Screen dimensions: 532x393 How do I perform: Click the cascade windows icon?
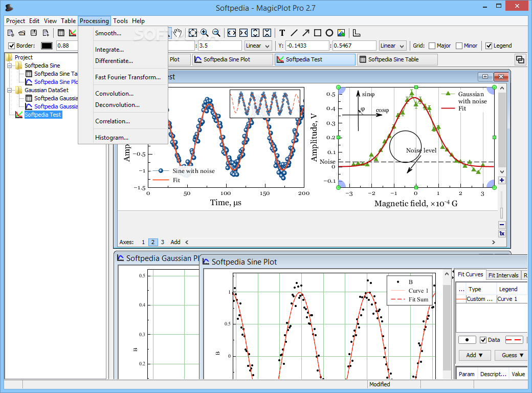(x=520, y=59)
